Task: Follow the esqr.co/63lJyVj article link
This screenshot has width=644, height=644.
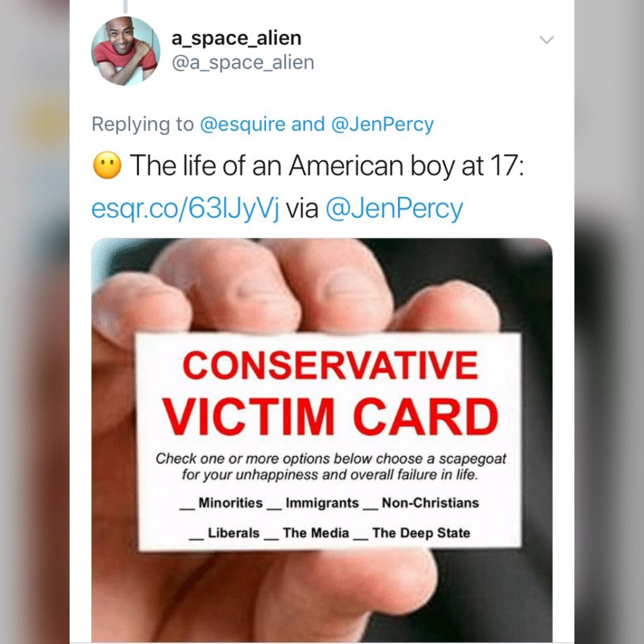Action: pos(186,209)
